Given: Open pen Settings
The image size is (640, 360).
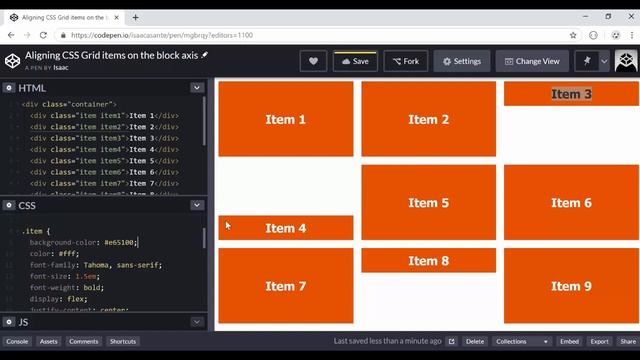Looking at the screenshot, I should coord(462,61).
